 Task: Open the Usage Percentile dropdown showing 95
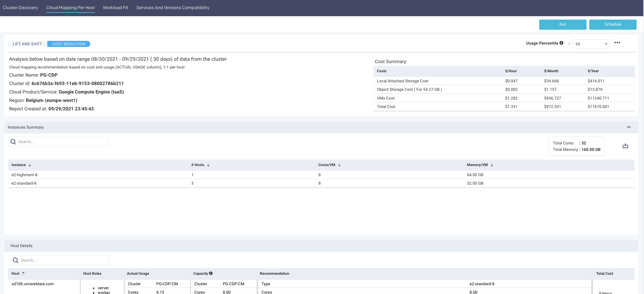click(591, 44)
